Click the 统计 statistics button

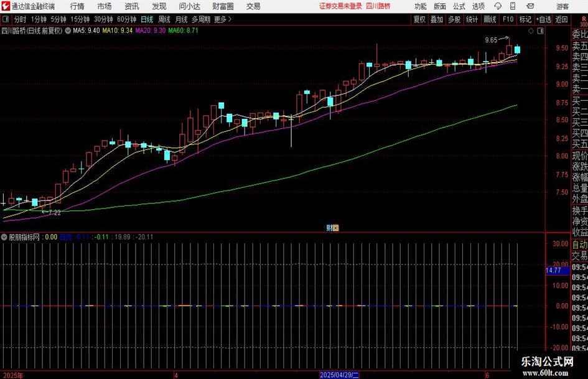click(x=472, y=19)
